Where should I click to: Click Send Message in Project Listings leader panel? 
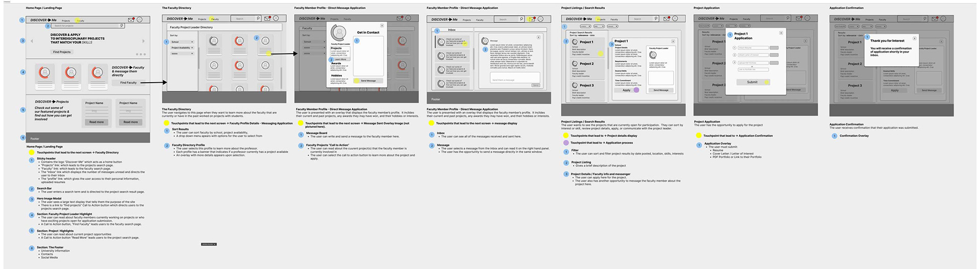click(x=660, y=90)
